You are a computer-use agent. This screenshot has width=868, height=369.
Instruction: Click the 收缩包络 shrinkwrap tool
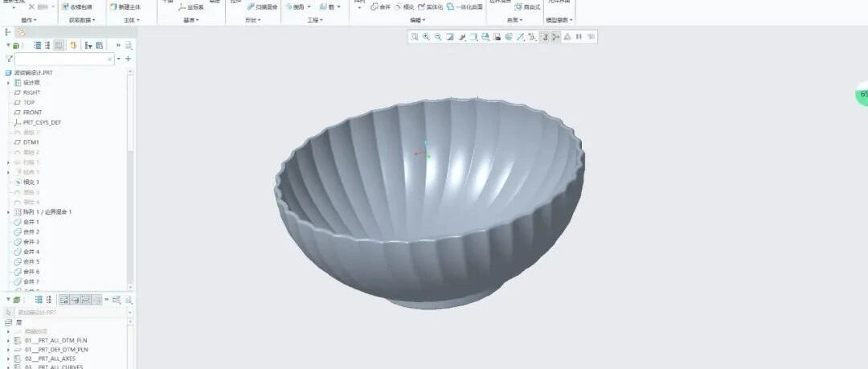click(x=77, y=7)
